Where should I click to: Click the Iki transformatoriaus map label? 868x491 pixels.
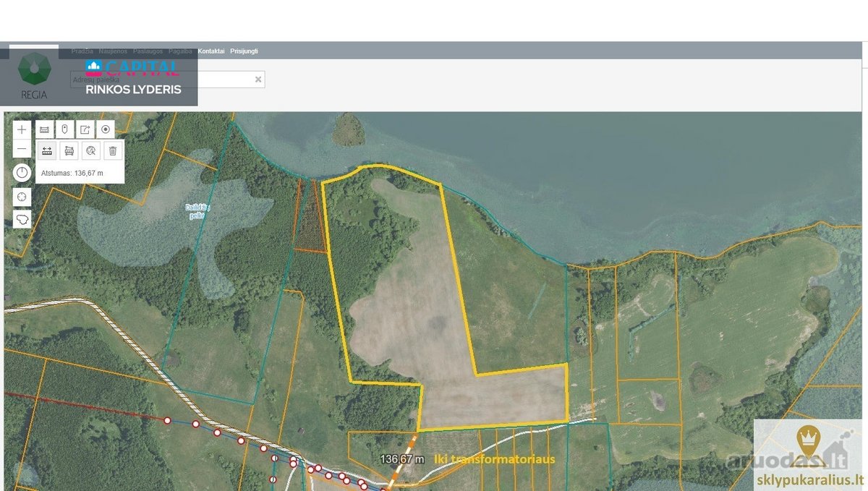click(x=495, y=459)
